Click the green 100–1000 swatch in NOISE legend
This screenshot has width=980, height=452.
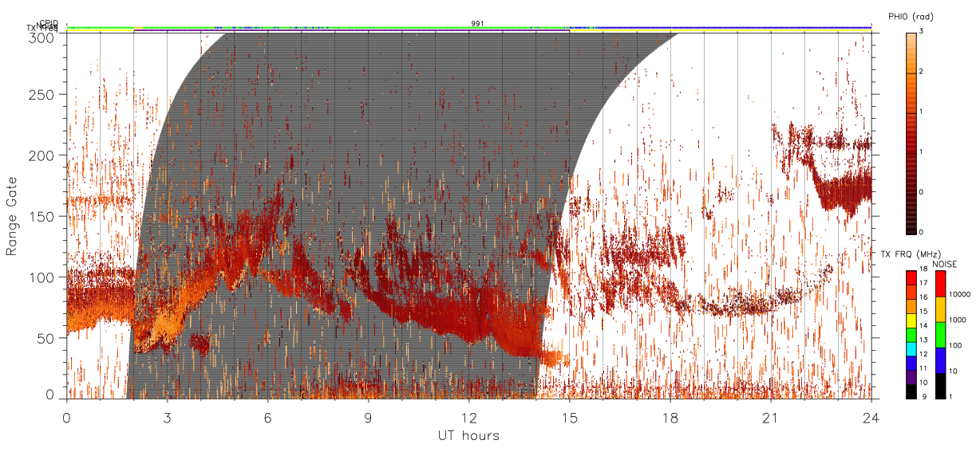click(x=940, y=335)
